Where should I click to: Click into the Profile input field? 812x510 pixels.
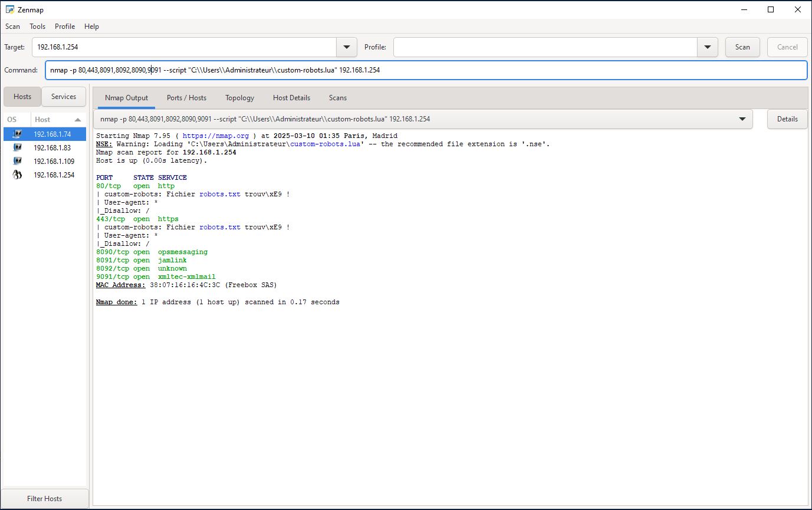[x=545, y=47]
